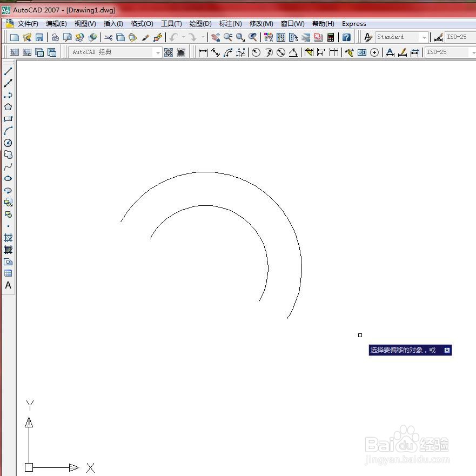
Task: Open the 绘图(D) menu
Action: [x=200, y=24]
